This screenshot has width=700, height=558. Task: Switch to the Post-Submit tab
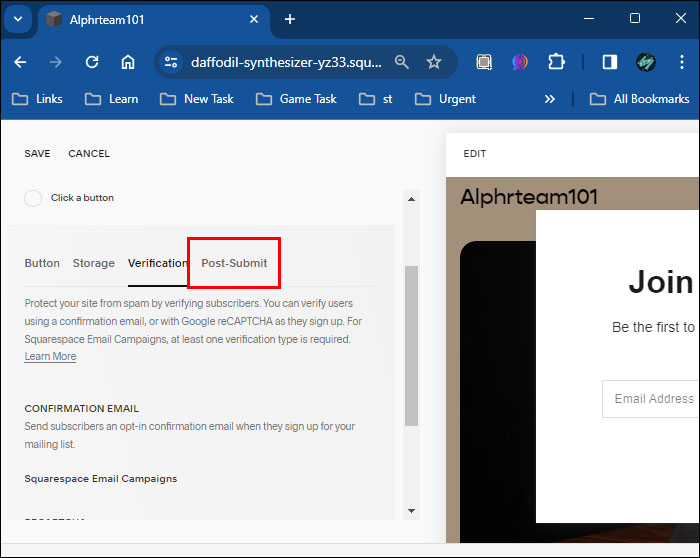[x=234, y=263]
